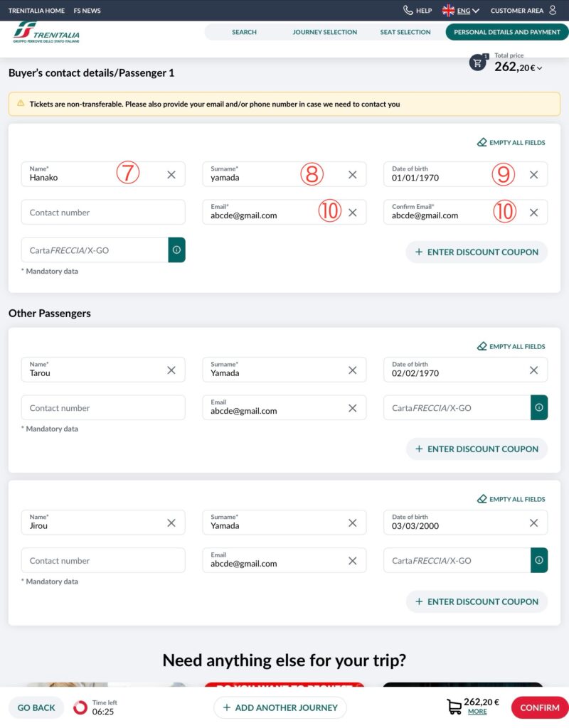Click the Trenitalia logo

46,33
